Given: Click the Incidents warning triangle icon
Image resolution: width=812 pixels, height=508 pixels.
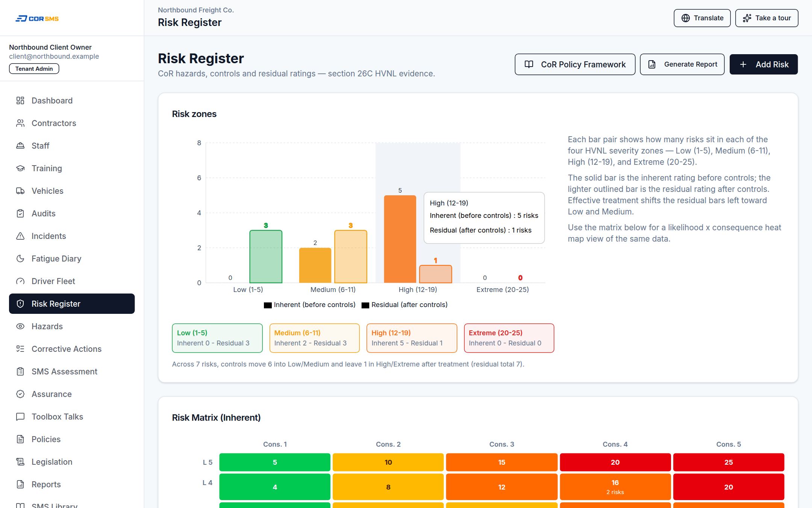Looking at the screenshot, I should 20,236.
